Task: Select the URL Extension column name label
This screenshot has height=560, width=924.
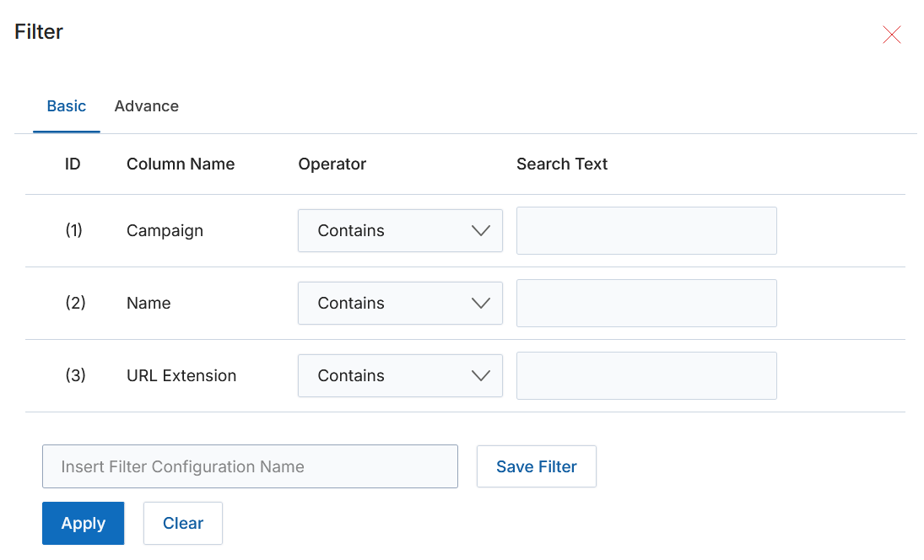Action: point(181,375)
